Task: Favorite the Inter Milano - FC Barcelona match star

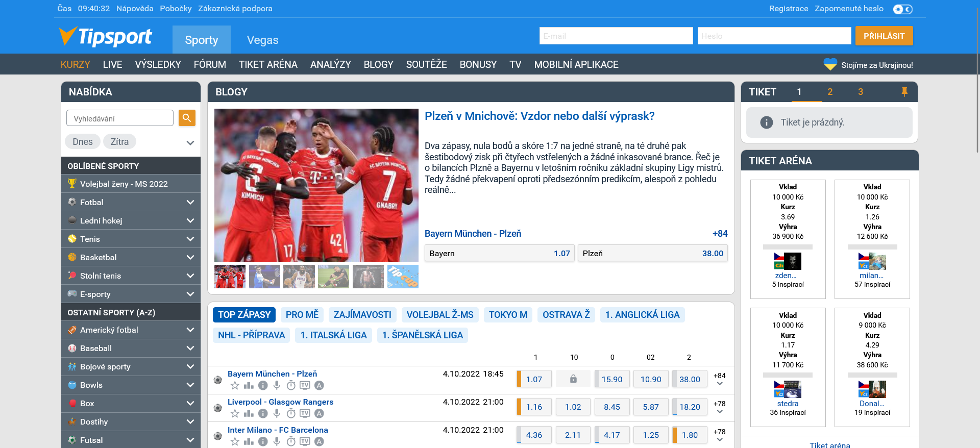Action: pos(235,441)
